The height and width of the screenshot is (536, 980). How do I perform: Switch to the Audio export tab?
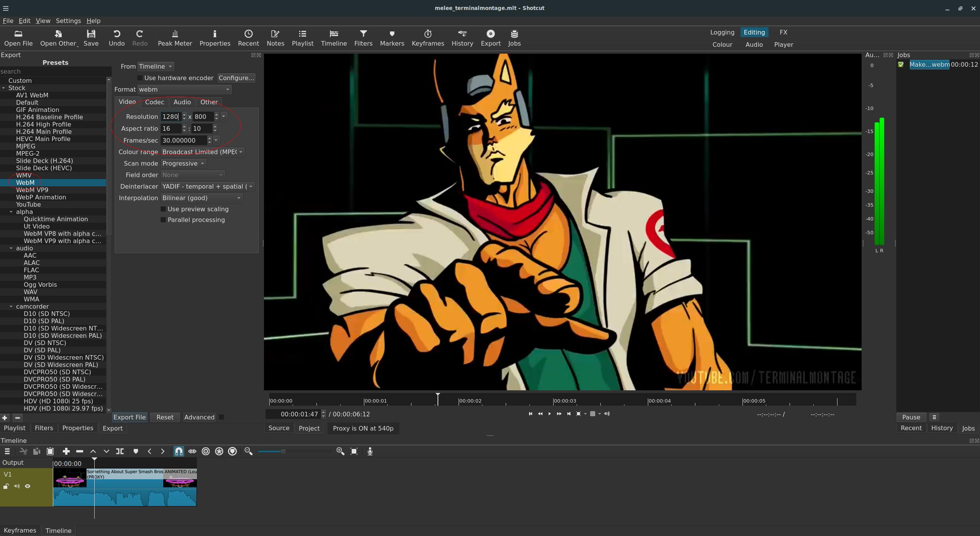pyautogui.click(x=182, y=102)
